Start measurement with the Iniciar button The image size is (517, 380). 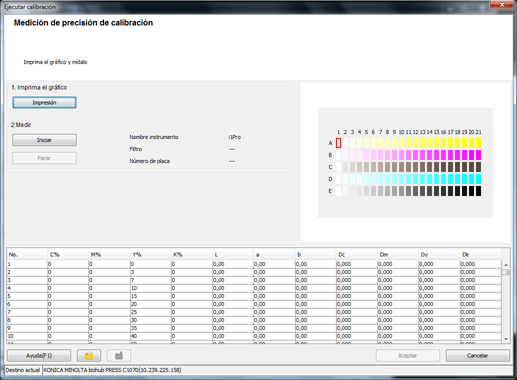click(44, 140)
